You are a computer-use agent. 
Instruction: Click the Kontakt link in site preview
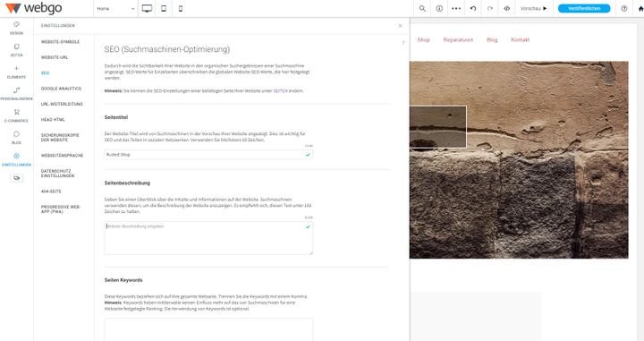click(x=520, y=40)
